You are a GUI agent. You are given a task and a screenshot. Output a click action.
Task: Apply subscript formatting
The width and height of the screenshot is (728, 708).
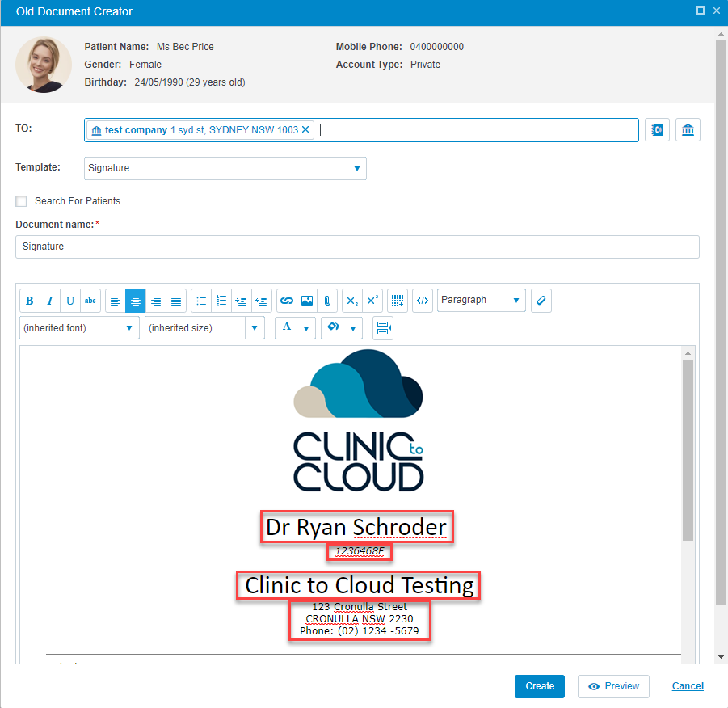(x=352, y=301)
